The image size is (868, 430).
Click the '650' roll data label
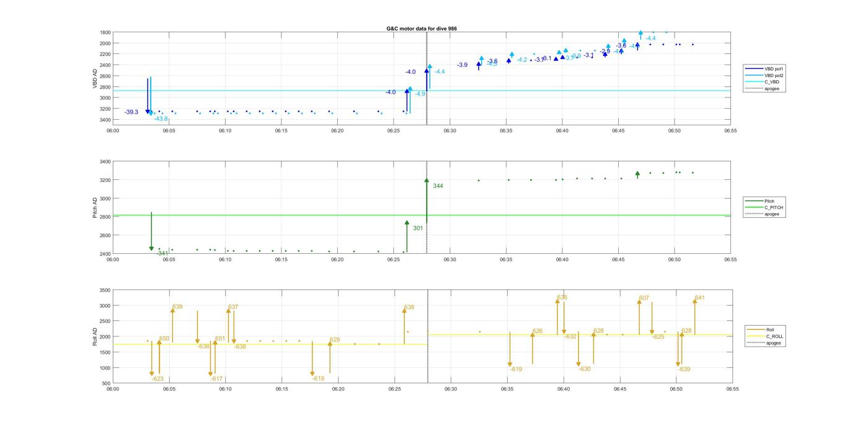tap(164, 339)
